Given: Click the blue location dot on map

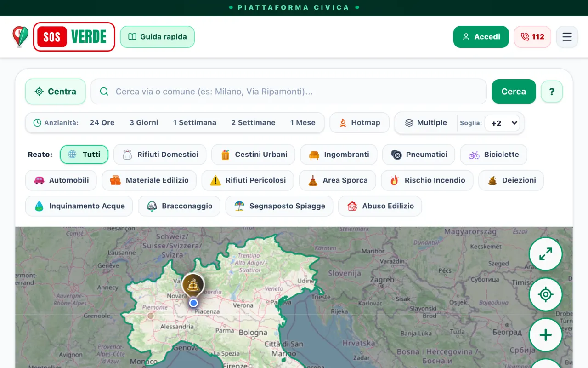Looking at the screenshot, I should click(x=194, y=303).
